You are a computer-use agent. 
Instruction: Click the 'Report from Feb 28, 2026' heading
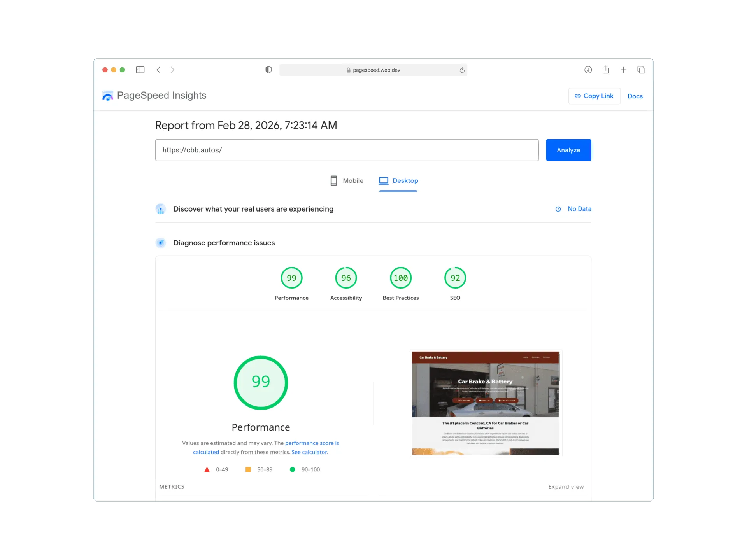246,125
